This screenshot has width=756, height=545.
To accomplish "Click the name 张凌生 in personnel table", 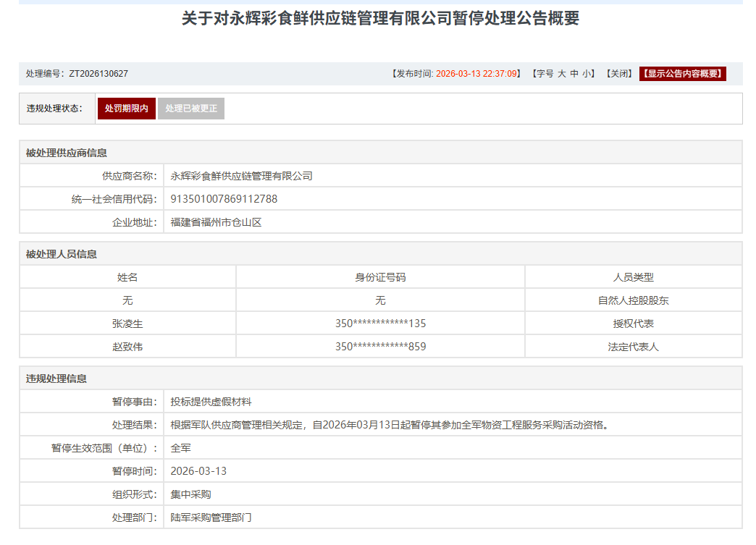I will [127, 324].
